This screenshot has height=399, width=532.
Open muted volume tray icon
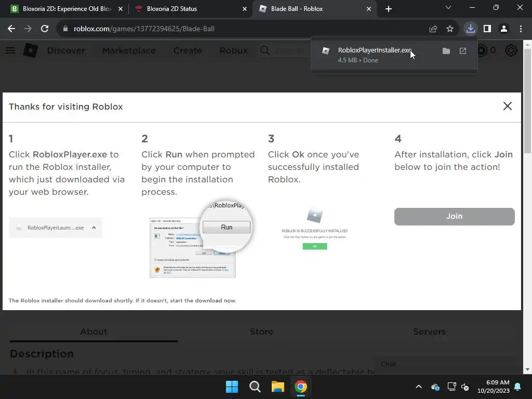pos(465,387)
